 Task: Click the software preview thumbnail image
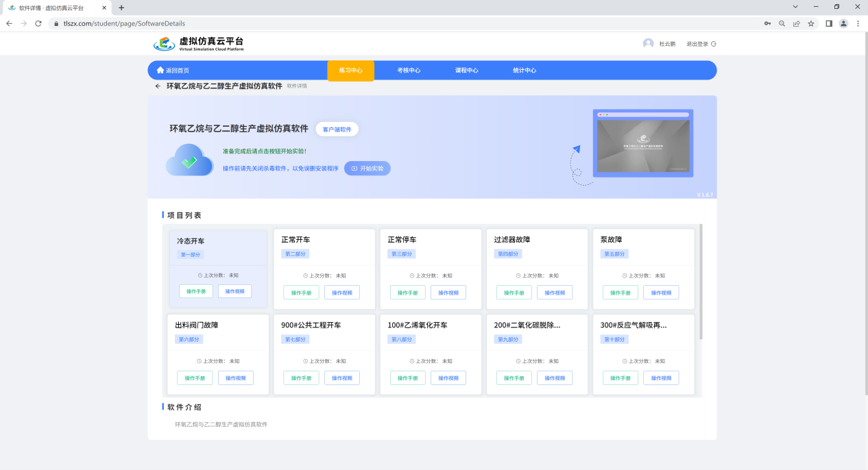coord(642,143)
